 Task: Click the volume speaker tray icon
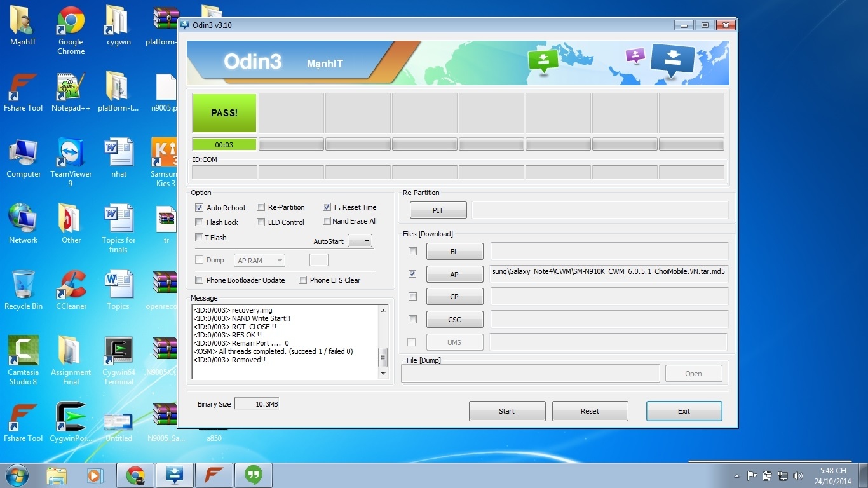click(x=798, y=476)
